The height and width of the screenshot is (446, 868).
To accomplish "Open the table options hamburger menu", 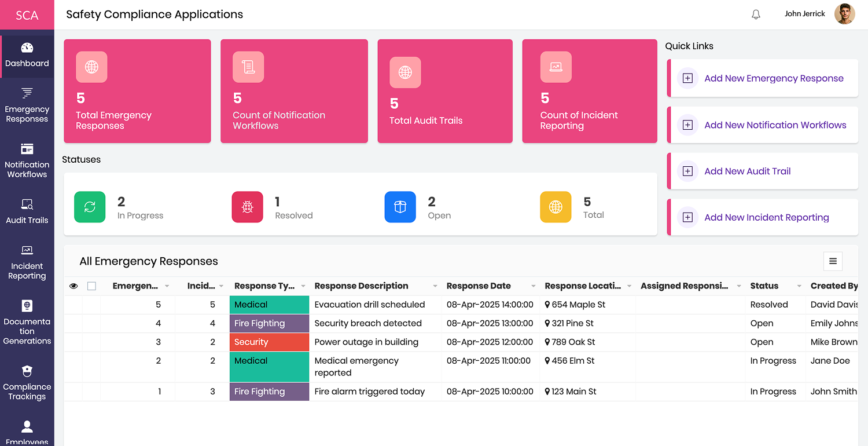I will coord(833,261).
